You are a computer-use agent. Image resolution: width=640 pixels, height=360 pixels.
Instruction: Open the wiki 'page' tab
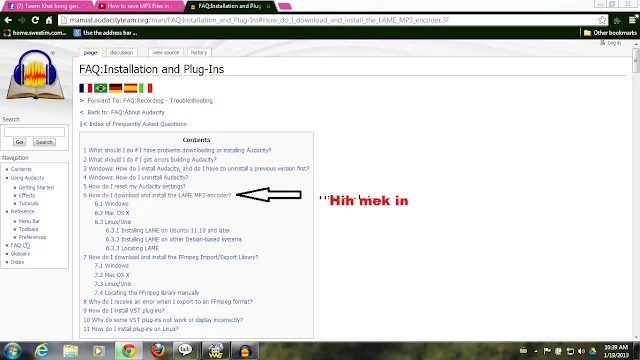(x=90, y=52)
